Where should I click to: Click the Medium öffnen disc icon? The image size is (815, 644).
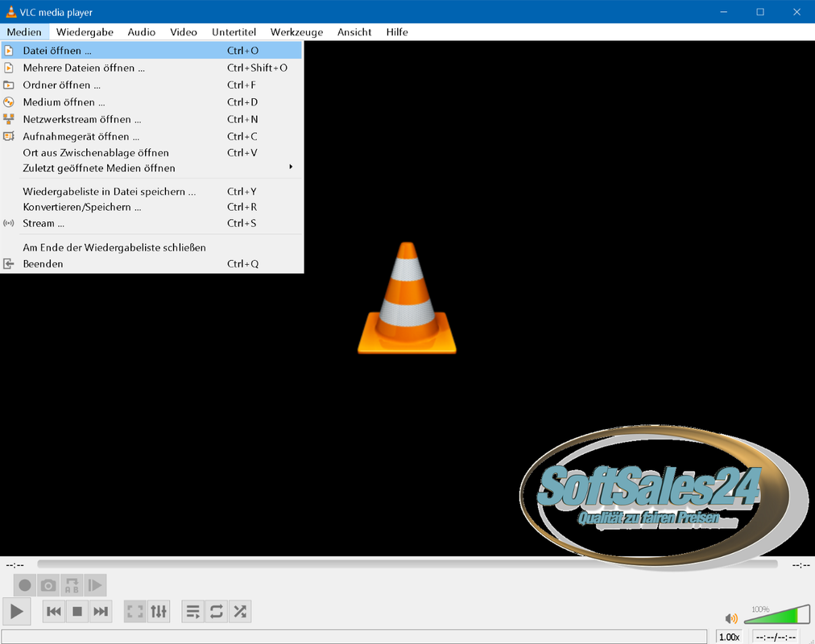tap(9, 101)
